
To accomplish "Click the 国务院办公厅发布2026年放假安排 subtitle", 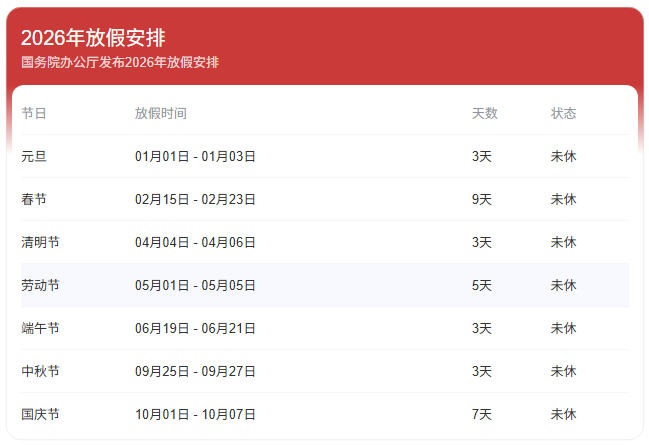I will click(x=120, y=62).
